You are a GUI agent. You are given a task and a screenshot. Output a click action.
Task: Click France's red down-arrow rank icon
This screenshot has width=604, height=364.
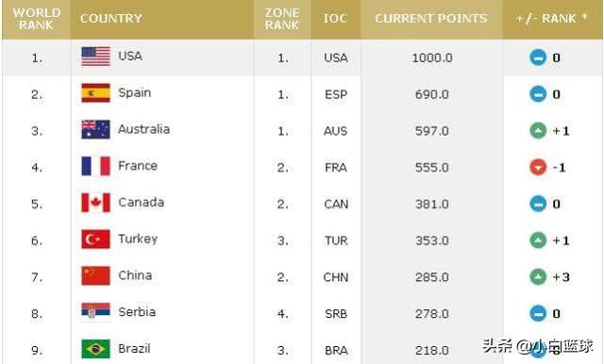(538, 167)
